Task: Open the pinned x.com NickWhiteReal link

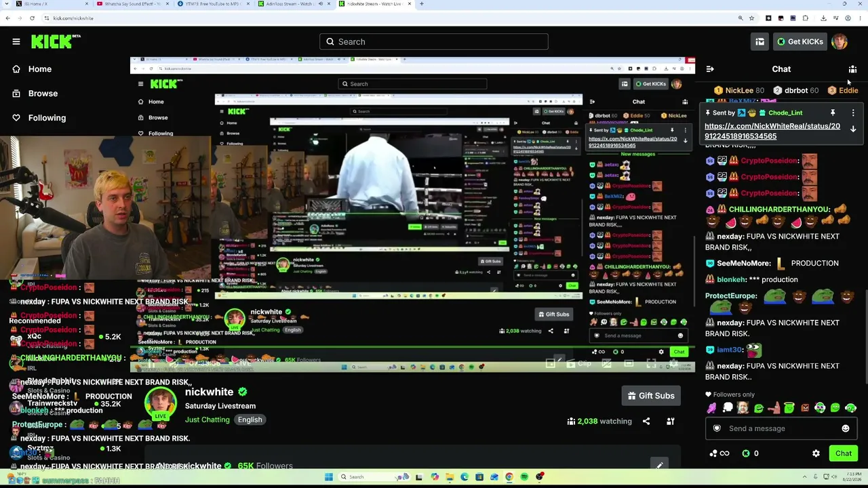Action: click(x=772, y=131)
